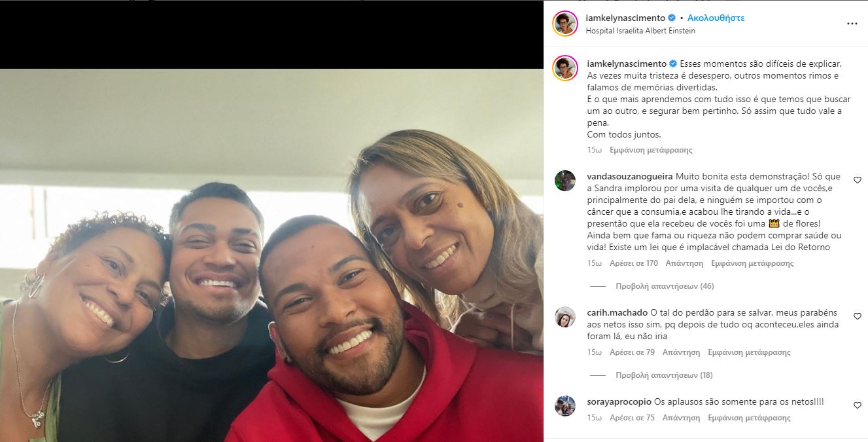Image resolution: width=868 pixels, height=442 pixels.
Task: Like carih.machado's comment with heart icon
Action: coord(858,316)
